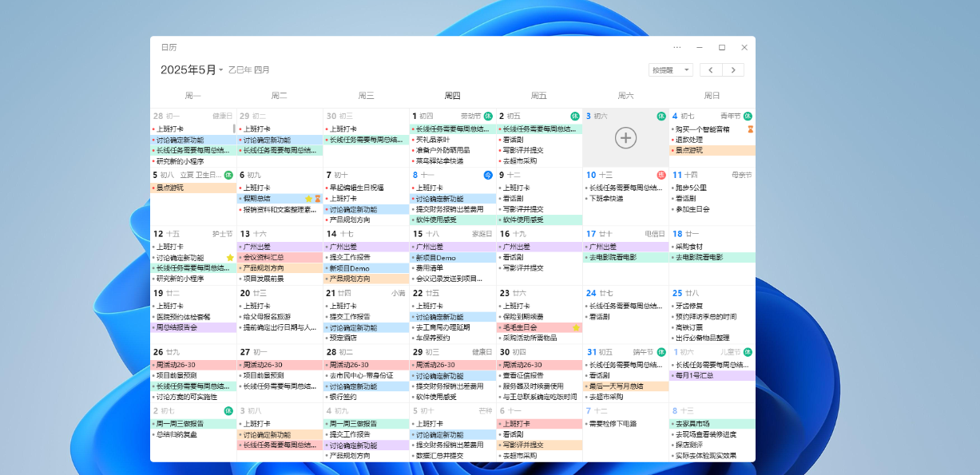
Task: Click the 休 badge on May 4 青年节
Action: click(x=748, y=117)
